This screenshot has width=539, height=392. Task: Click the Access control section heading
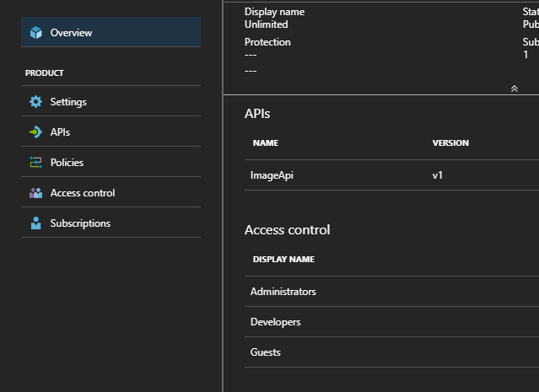pos(287,230)
